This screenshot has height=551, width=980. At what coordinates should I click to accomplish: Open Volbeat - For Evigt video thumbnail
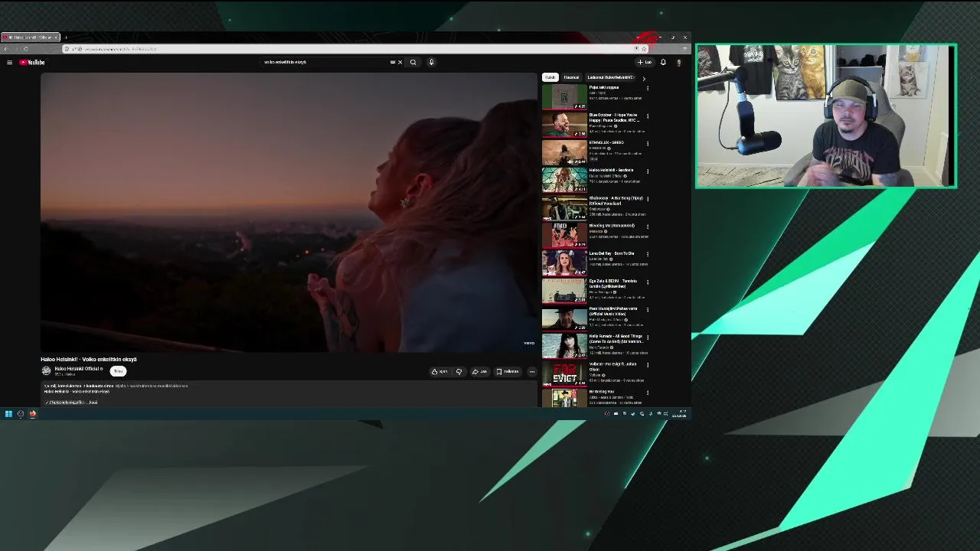564,373
